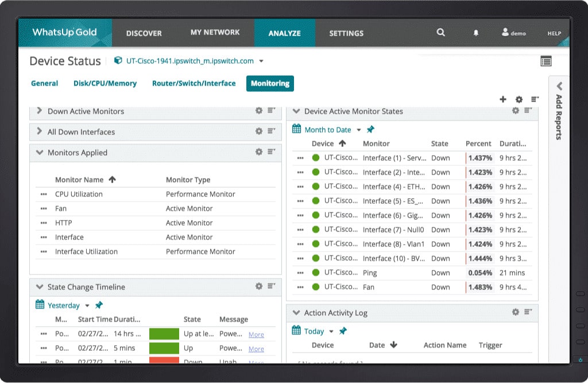Toggle the pin beside Today in Action Activity Log
Viewport: 588px width, 383px height.
[x=342, y=331]
